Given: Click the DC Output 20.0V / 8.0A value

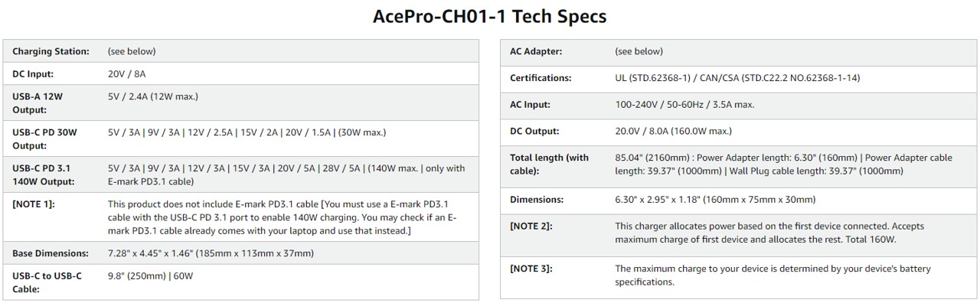Looking at the screenshot, I should coord(673,131).
